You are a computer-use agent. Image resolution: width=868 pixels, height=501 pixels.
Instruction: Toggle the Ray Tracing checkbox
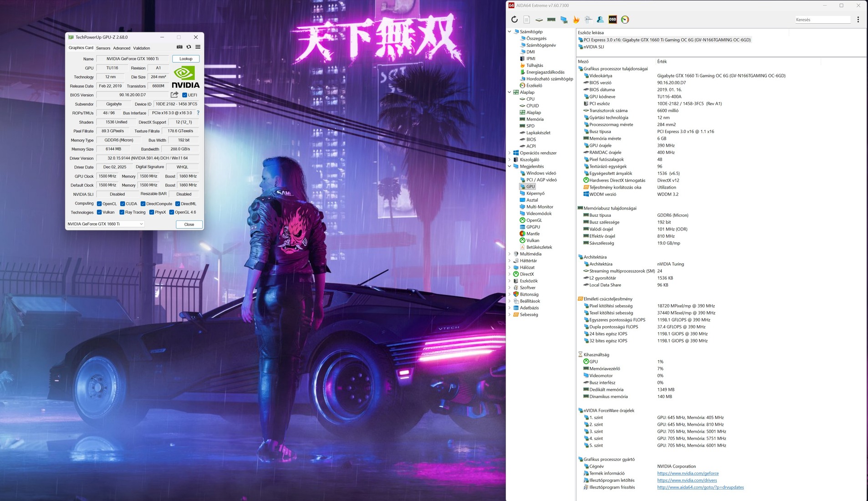(122, 212)
